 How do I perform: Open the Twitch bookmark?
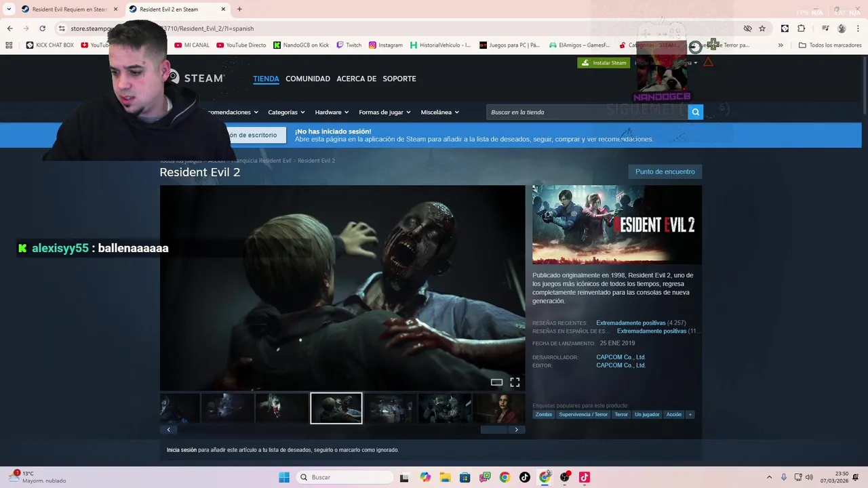tap(349, 45)
